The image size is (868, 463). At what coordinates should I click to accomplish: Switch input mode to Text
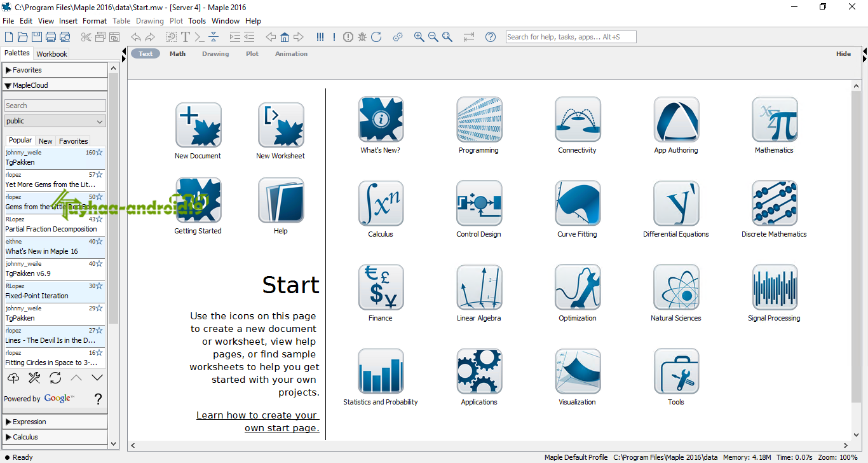click(x=146, y=54)
